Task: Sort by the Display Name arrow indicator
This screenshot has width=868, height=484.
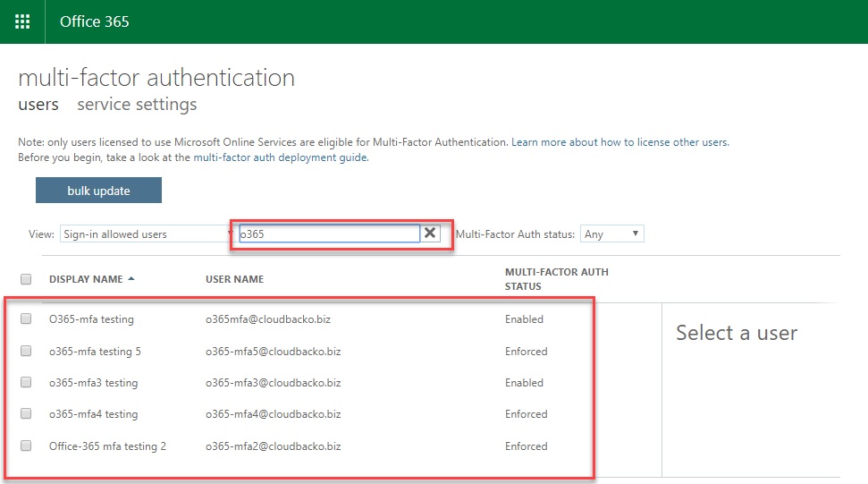Action: [131, 278]
